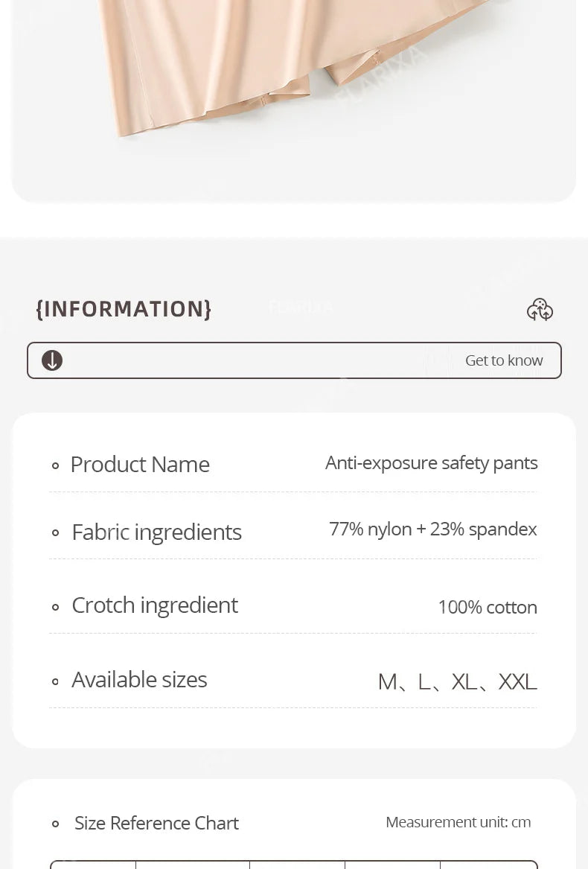The height and width of the screenshot is (869, 588).
Task: Click the Get to know label
Action: tap(504, 360)
